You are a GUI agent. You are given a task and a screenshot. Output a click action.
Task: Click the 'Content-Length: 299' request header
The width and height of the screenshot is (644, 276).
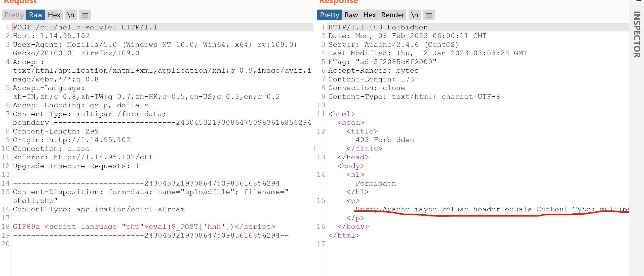56,131
